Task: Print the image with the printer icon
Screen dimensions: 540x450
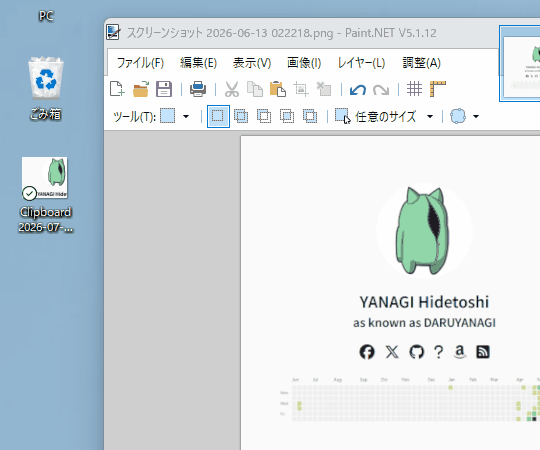Action: tap(198, 89)
